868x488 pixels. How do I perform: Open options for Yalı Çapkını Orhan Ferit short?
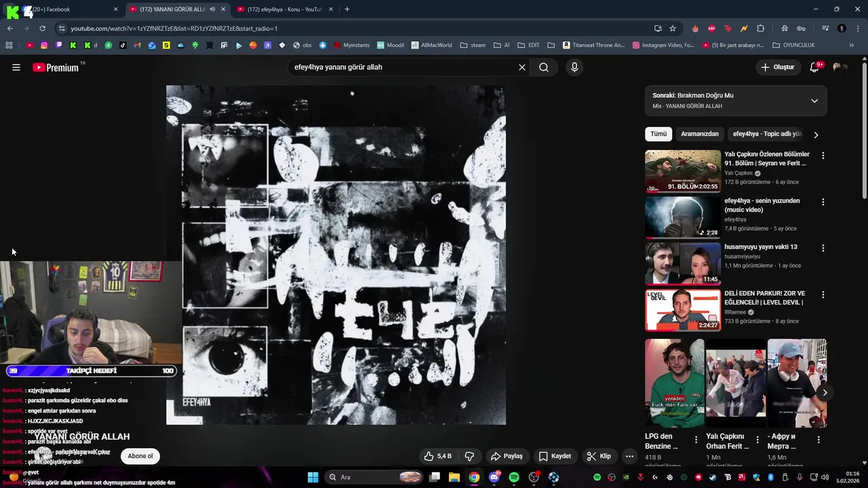[757, 440]
